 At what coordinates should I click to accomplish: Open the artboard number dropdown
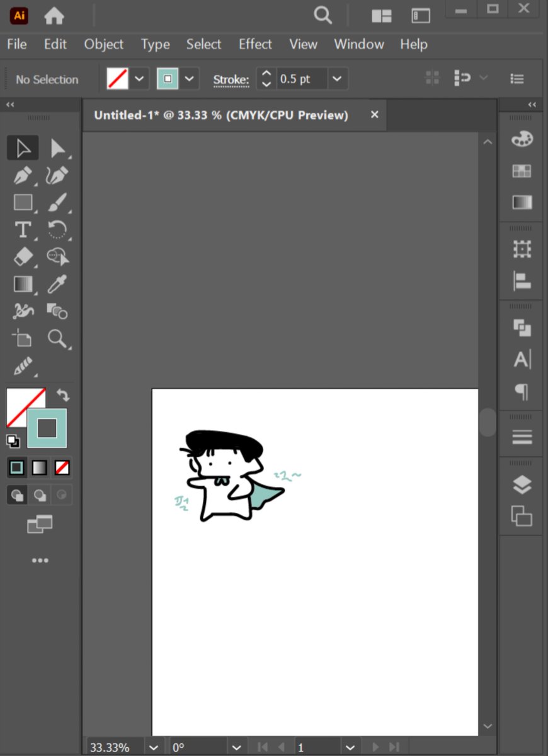tap(350, 747)
